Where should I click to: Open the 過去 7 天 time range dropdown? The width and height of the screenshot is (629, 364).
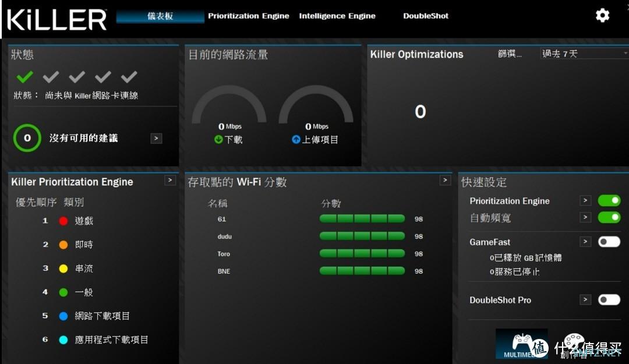[x=584, y=54]
